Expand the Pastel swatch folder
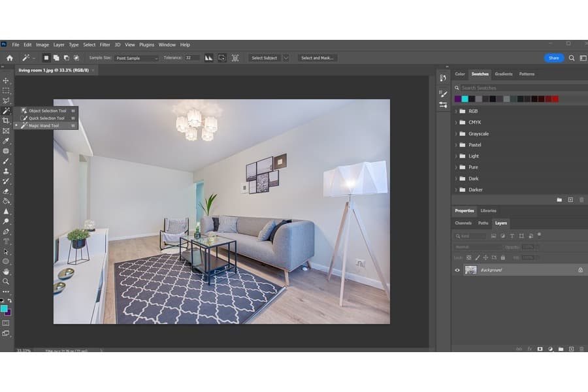This screenshot has height=392, width=588. coord(456,145)
